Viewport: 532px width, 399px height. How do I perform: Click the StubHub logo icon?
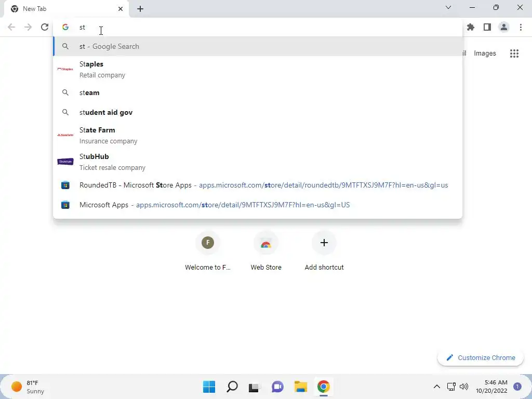coord(65,162)
